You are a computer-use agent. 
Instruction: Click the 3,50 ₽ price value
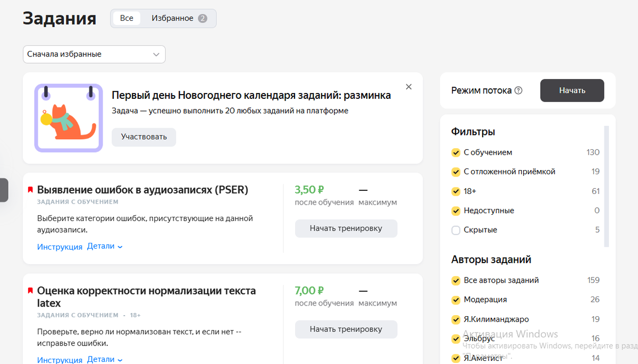309,190
